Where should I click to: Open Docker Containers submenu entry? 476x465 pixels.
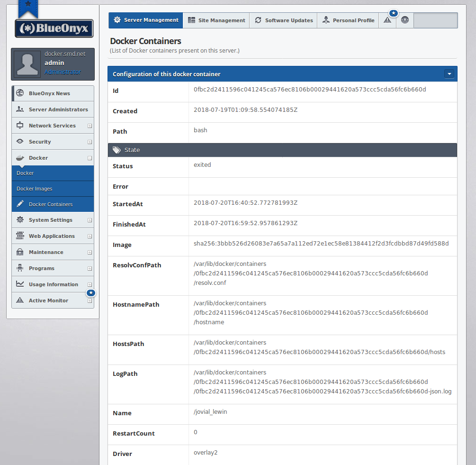pyautogui.click(x=53, y=204)
